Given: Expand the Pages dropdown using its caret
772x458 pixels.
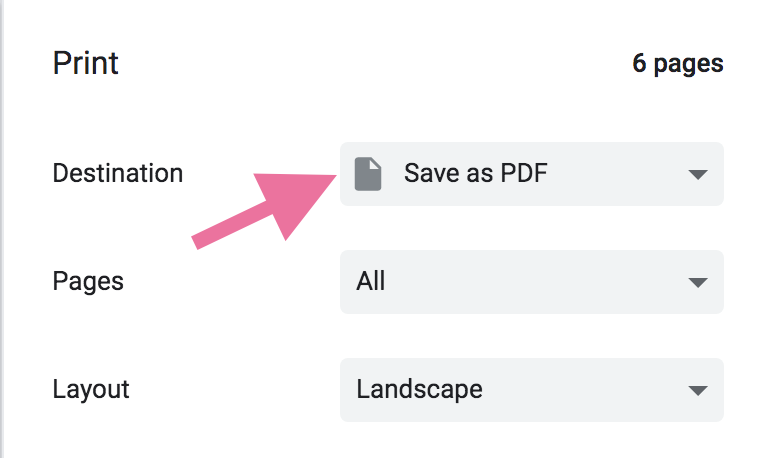Looking at the screenshot, I should pos(698,282).
